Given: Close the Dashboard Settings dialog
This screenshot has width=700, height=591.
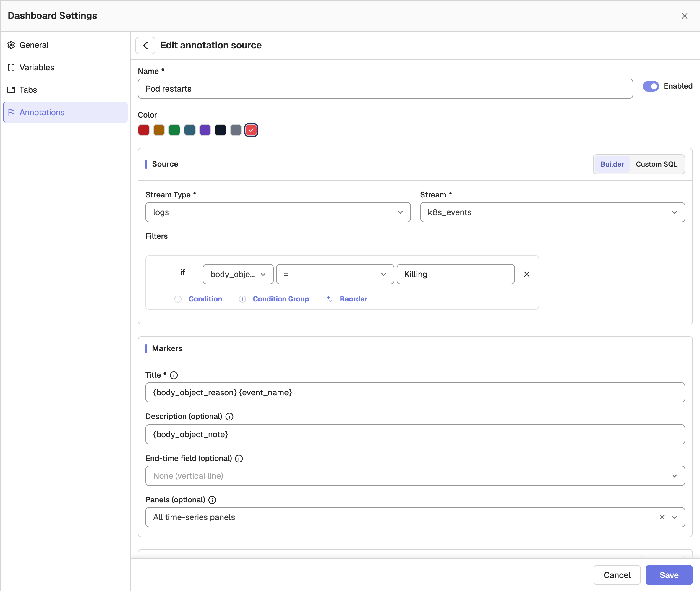Looking at the screenshot, I should (684, 16).
